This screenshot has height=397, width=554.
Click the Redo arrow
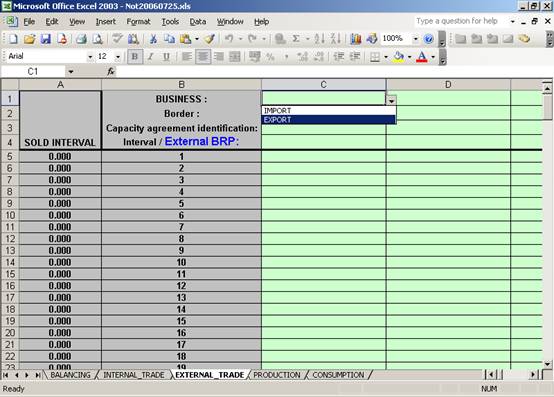click(x=252, y=39)
